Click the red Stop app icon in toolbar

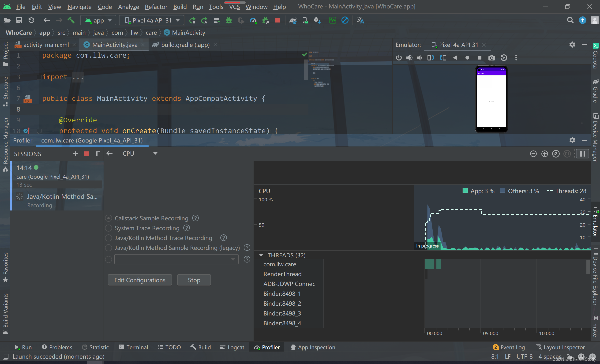pyautogui.click(x=277, y=20)
